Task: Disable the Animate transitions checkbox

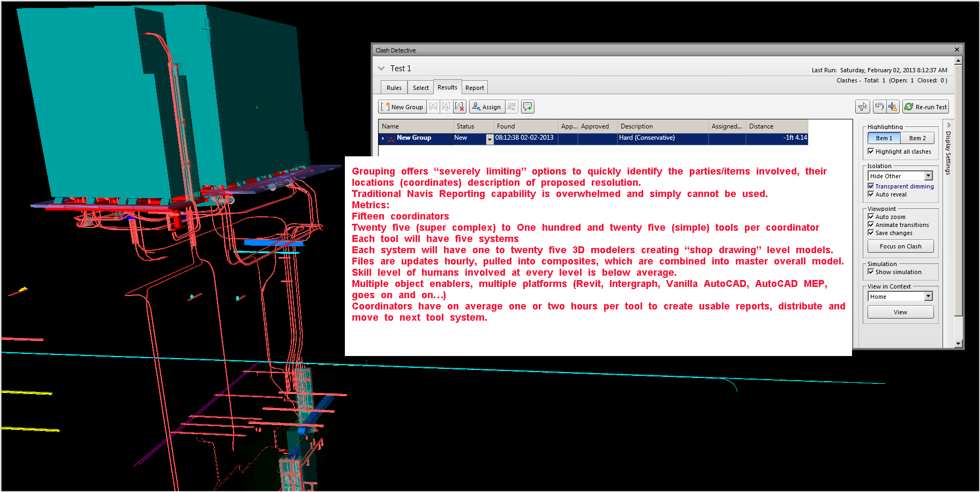Action: [871, 225]
